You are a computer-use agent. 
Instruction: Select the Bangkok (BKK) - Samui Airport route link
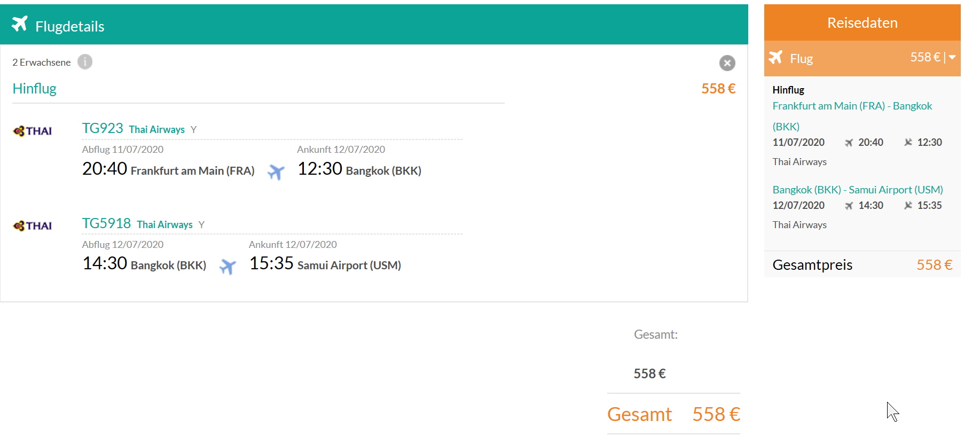tap(858, 190)
